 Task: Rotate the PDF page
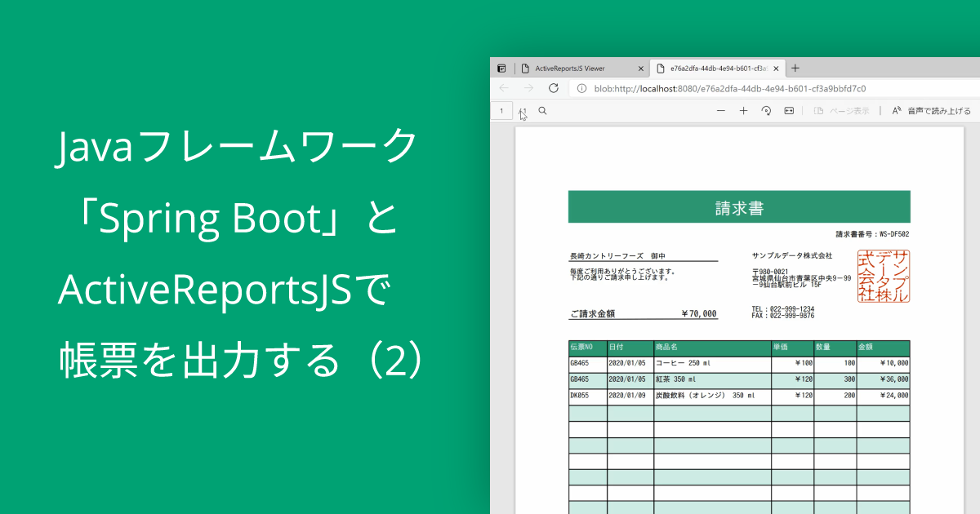coord(767,110)
